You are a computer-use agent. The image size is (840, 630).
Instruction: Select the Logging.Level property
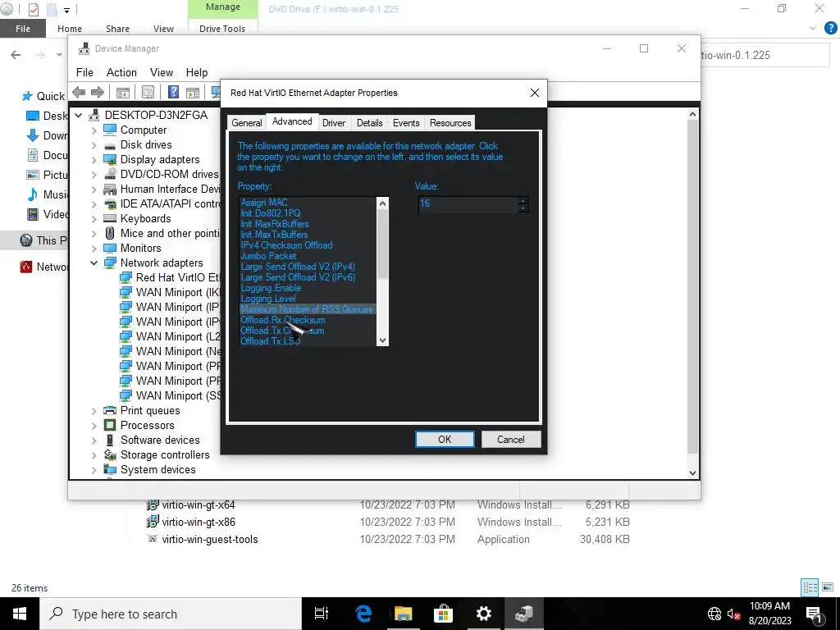coord(268,299)
